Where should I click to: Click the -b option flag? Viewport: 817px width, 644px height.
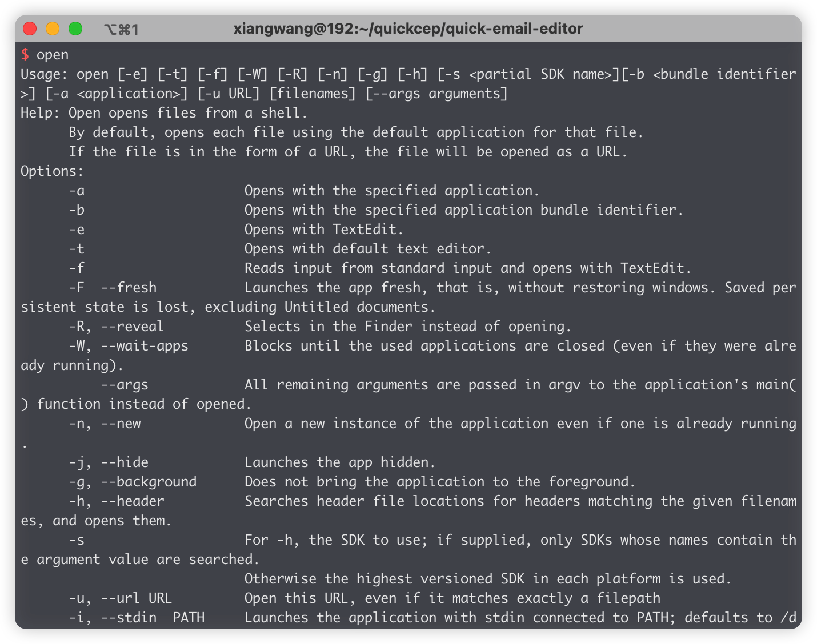coord(77,210)
